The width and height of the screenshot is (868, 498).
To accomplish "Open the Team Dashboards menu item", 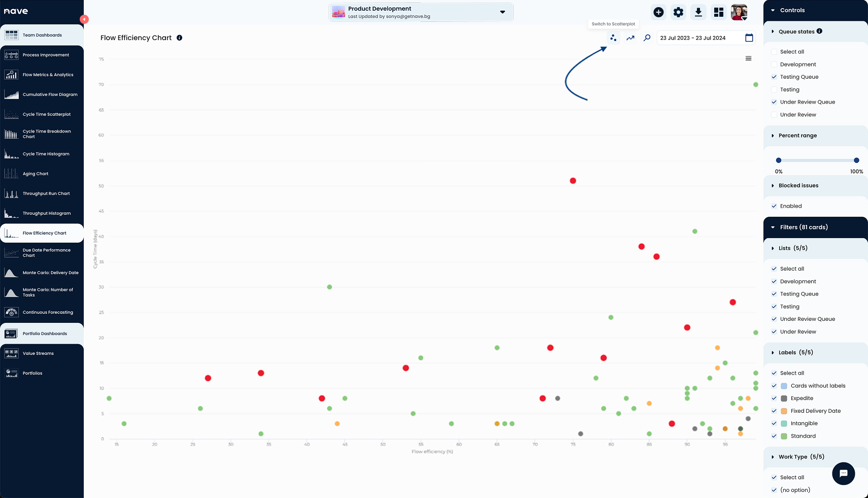I will [x=42, y=35].
